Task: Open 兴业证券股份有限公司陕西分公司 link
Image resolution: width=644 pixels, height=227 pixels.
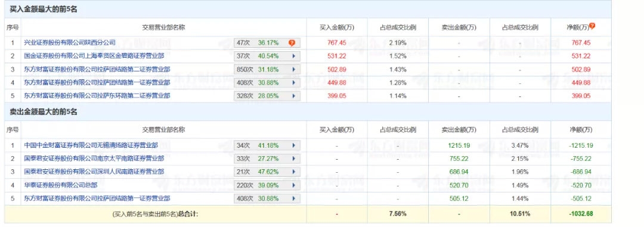Action: point(70,42)
